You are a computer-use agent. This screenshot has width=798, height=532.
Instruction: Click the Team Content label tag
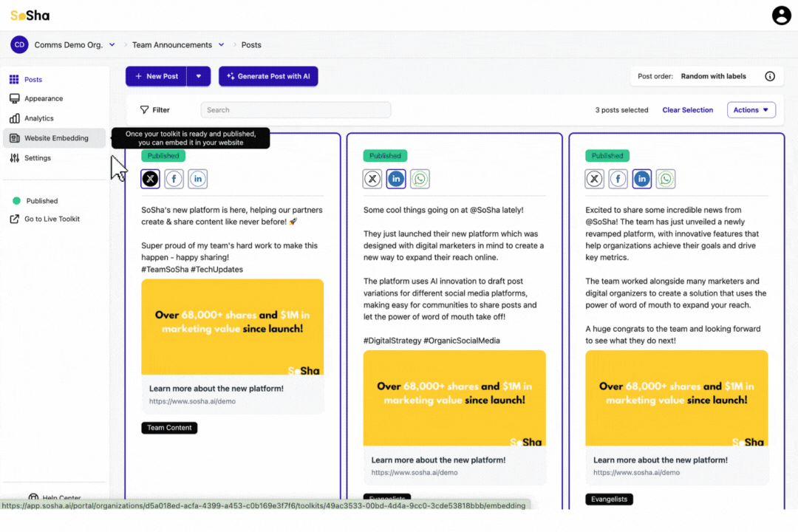(169, 428)
